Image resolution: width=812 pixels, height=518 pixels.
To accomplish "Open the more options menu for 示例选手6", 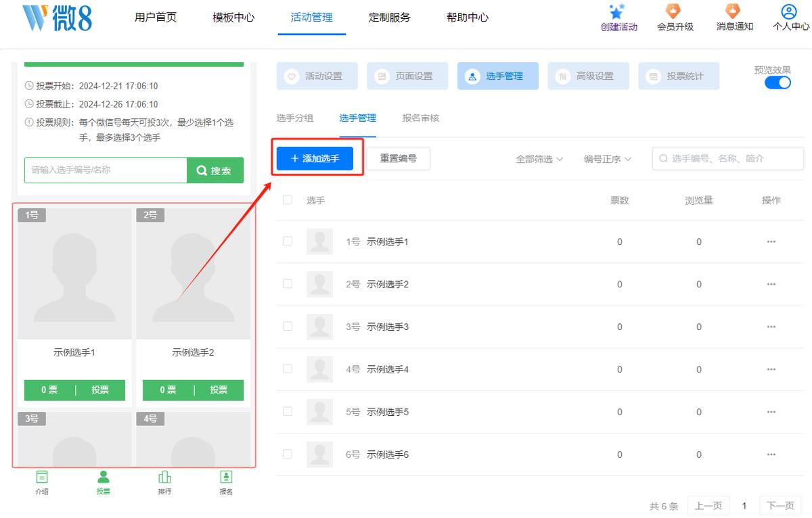I will (x=771, y=455).
